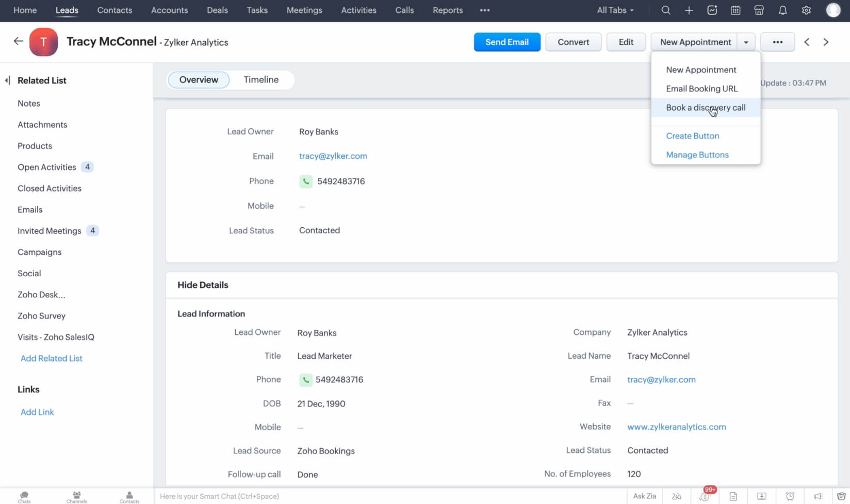Open Notes in Related List

(29, 104)
